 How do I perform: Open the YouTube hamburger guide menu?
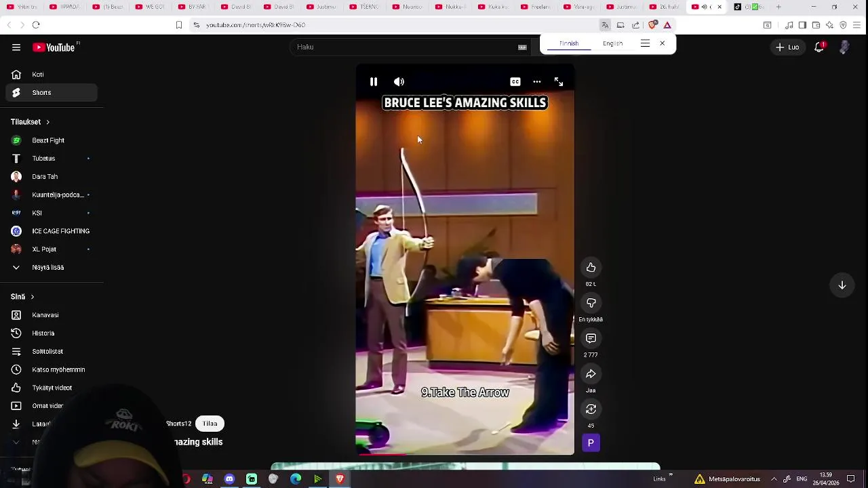click(x=16, y=47)
